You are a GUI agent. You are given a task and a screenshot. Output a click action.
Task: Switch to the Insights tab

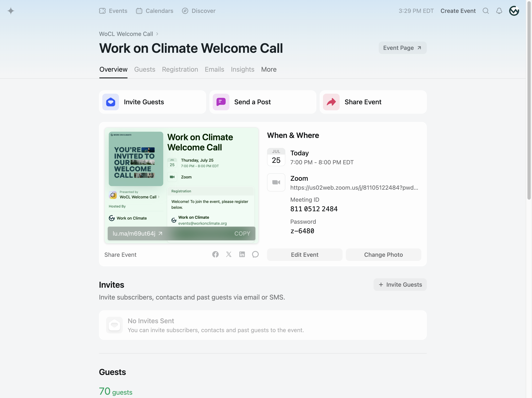[242, 69]
